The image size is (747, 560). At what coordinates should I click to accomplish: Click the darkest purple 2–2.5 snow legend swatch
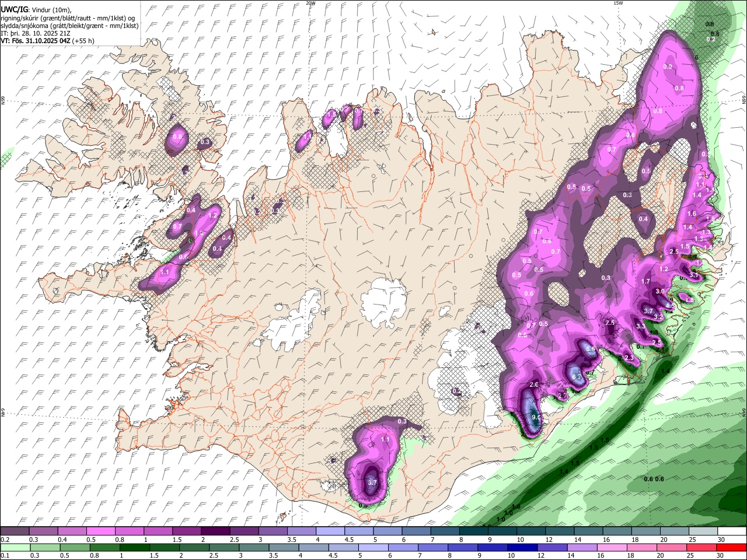(215, 531)
